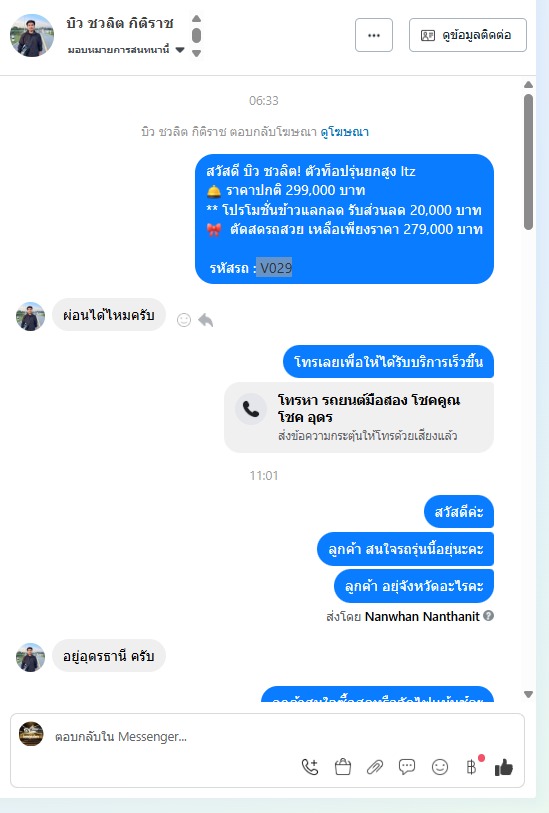Reply to the ผ่อนได้ไหมครับ message with the arrow
This screenshot has height=813, width=549.
click(x=206, y=320)
